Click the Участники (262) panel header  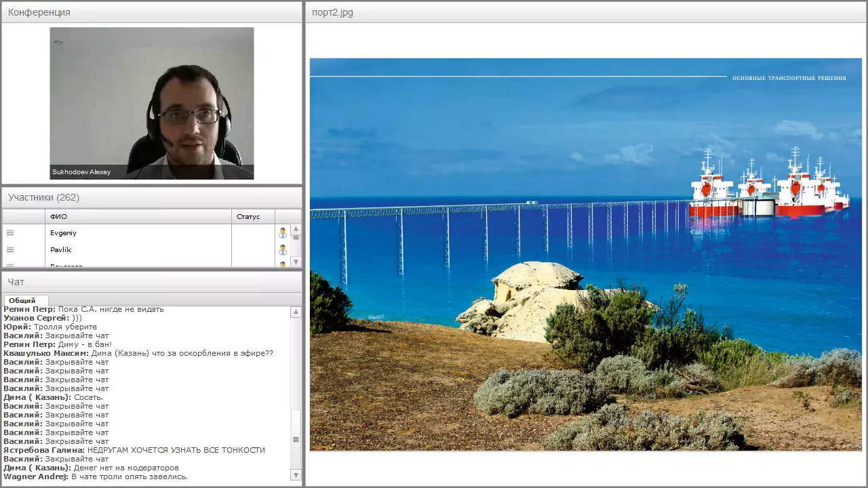point(152,197)
